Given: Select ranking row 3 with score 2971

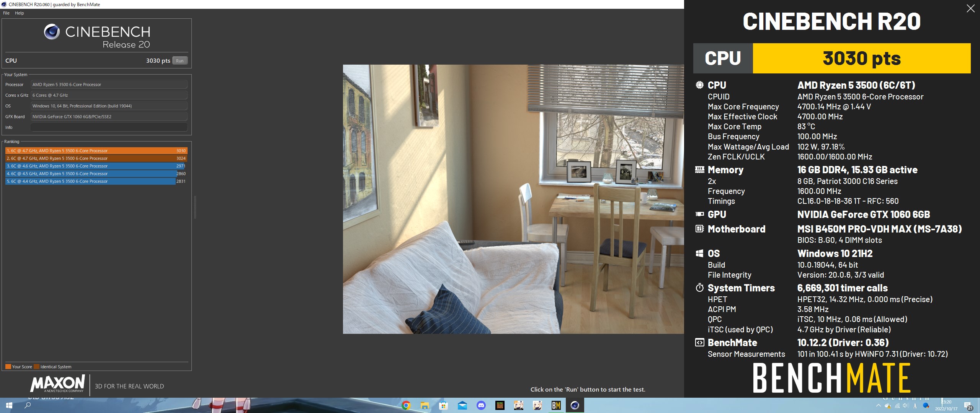Looking at the screenshot, I should pyautogui.click(x=96, y=166).
